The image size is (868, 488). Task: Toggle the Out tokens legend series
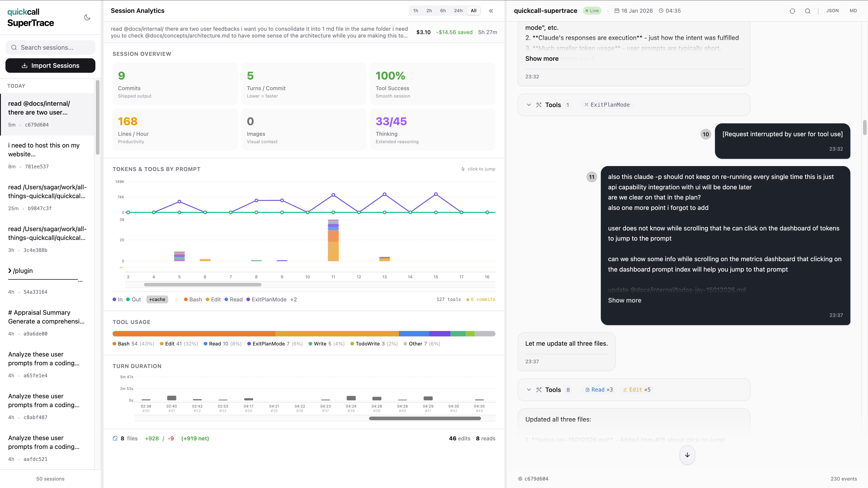[x=133, y=299]
